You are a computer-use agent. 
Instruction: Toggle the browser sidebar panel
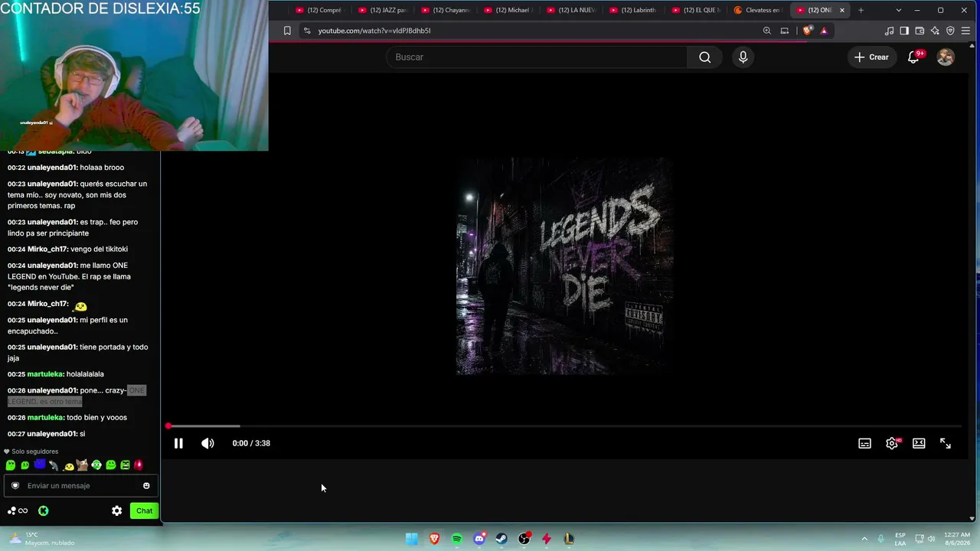pos(904,31)
